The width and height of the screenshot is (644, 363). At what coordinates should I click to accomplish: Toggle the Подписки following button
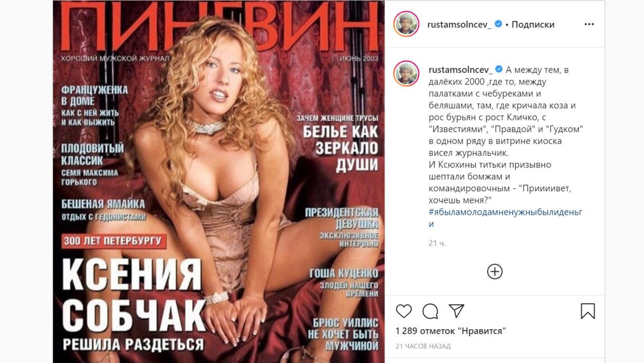point(533,24)
